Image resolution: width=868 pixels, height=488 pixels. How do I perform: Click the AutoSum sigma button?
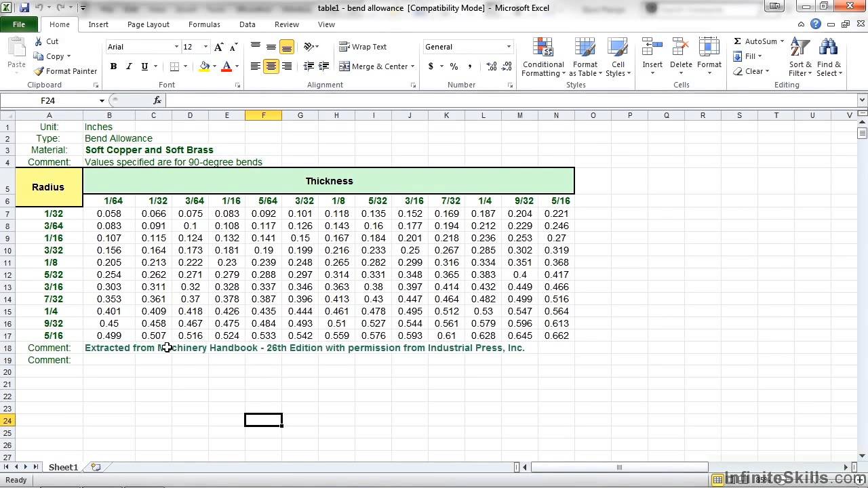coord(755,41)
